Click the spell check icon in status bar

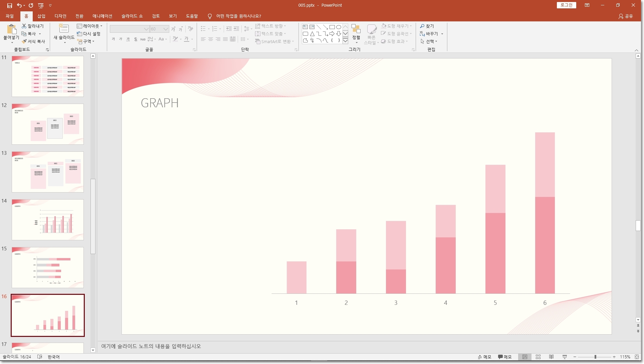pos(40,357)
